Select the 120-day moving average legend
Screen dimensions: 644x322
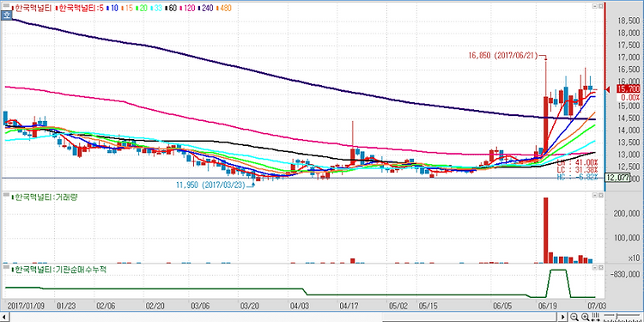tap(186, 8)
